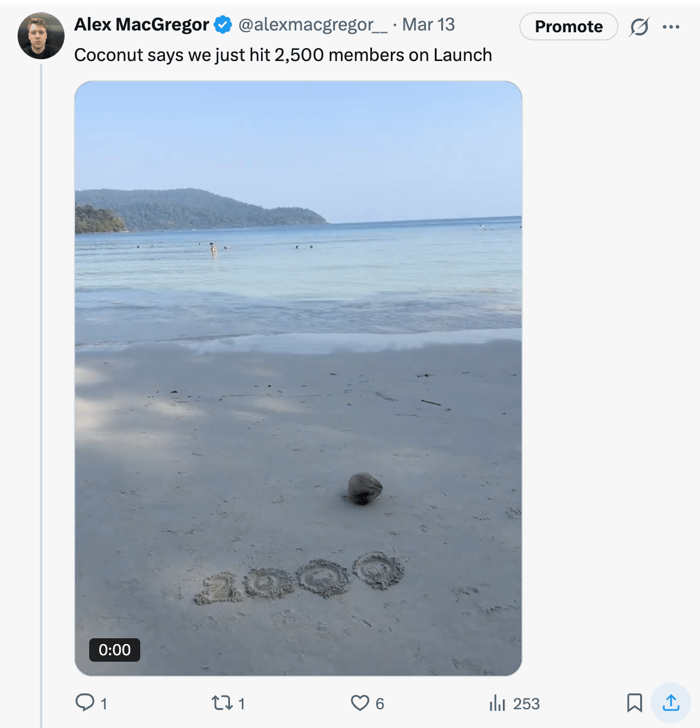Viewport: 700px width, 728px height.
Task: Click the Alex MacGregor display name
Action: [141, 25]
